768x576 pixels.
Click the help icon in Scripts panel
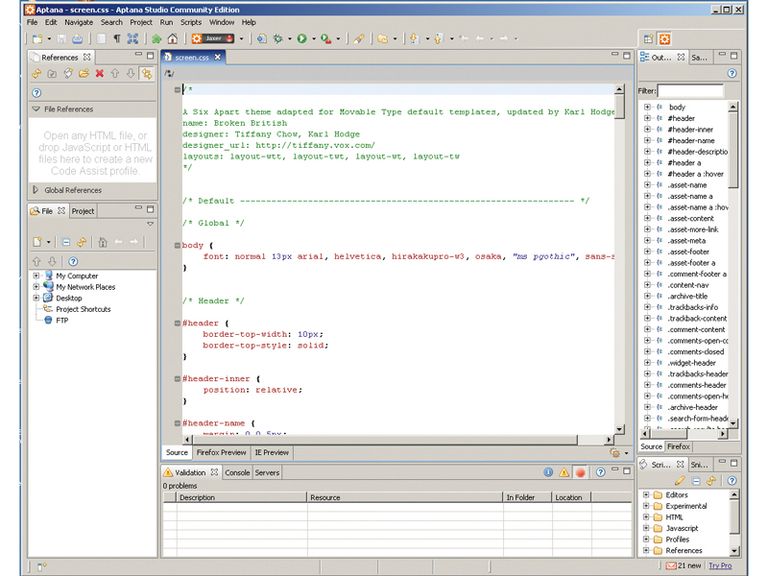pos(732,481)
